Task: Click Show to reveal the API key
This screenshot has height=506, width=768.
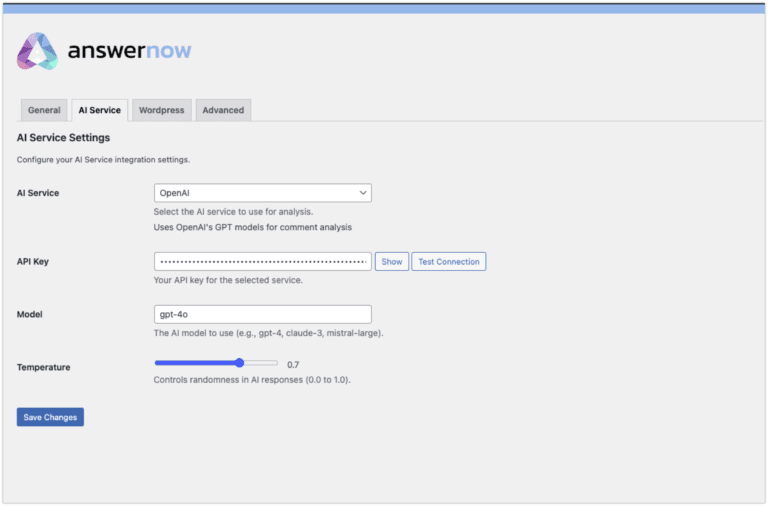Action: pyautogui.click(x=392, y=262)
